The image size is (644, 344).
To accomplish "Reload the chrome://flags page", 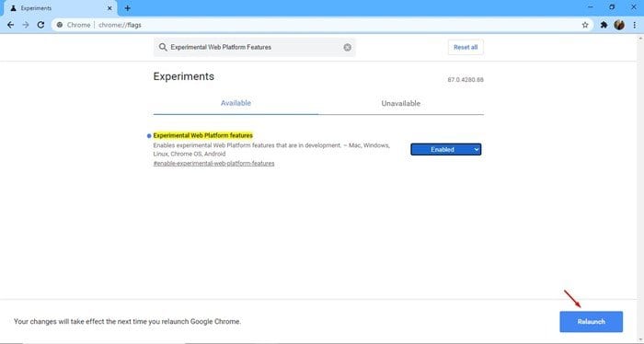I will (x=40, y=25).
